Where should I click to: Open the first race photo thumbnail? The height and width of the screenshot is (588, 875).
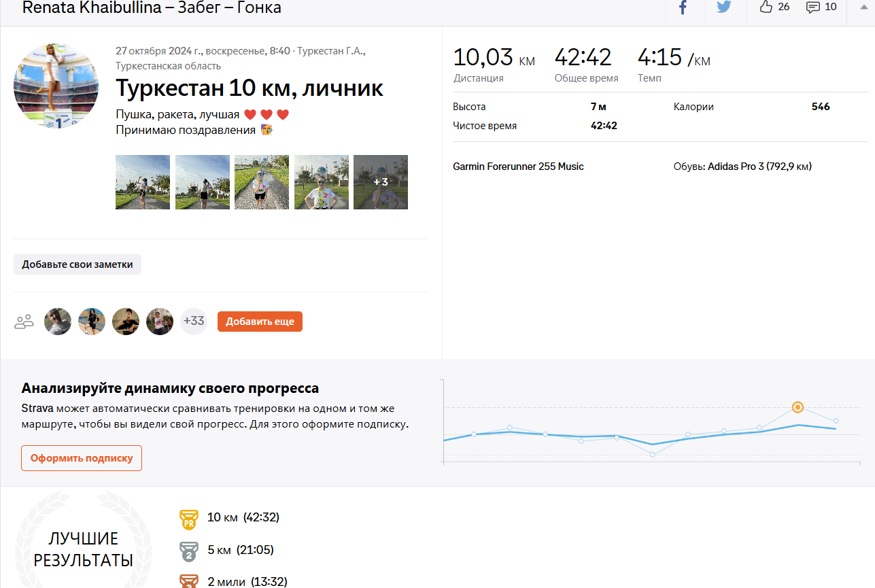[x=143, y=182]
